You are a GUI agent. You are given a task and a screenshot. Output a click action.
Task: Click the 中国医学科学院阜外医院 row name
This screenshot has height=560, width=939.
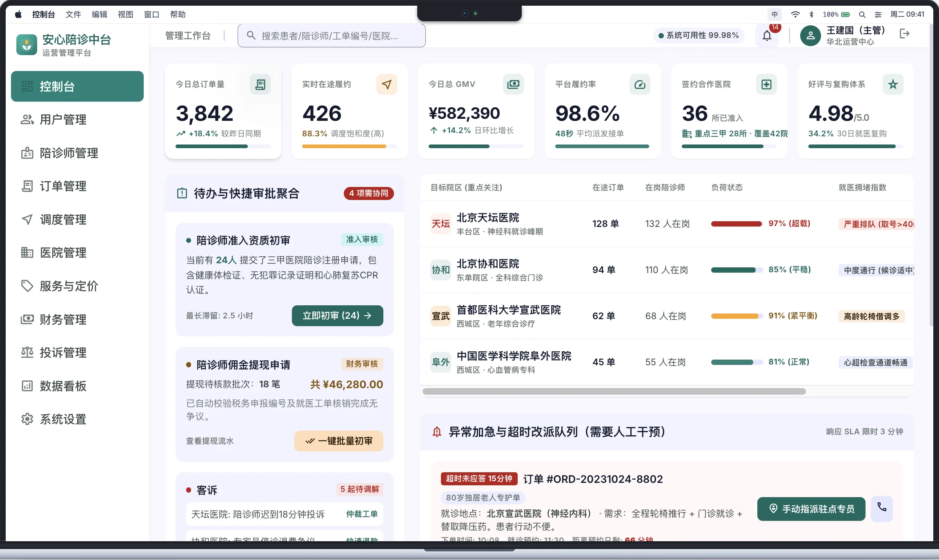pyautogui.click(x=514, y=356)
